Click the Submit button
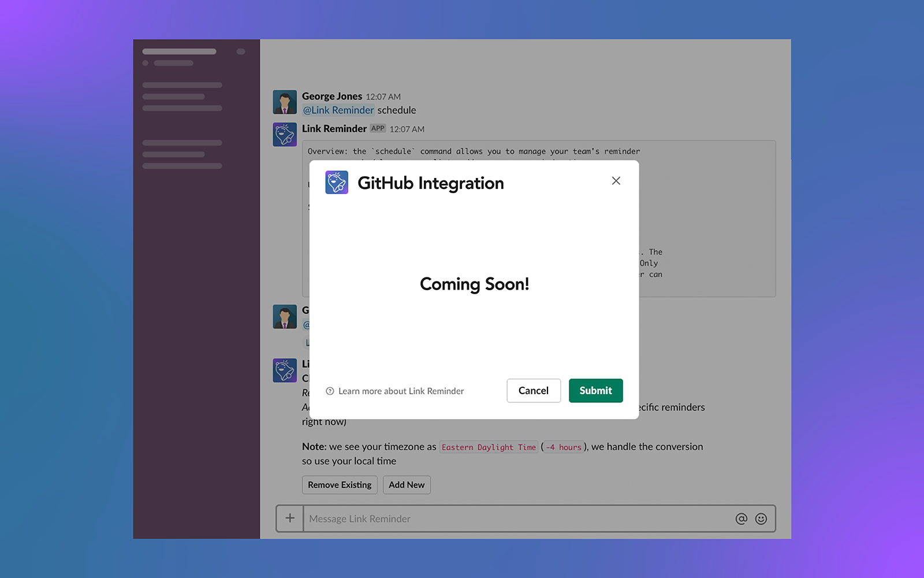This screenshot has width=924, height=578. 595,391
